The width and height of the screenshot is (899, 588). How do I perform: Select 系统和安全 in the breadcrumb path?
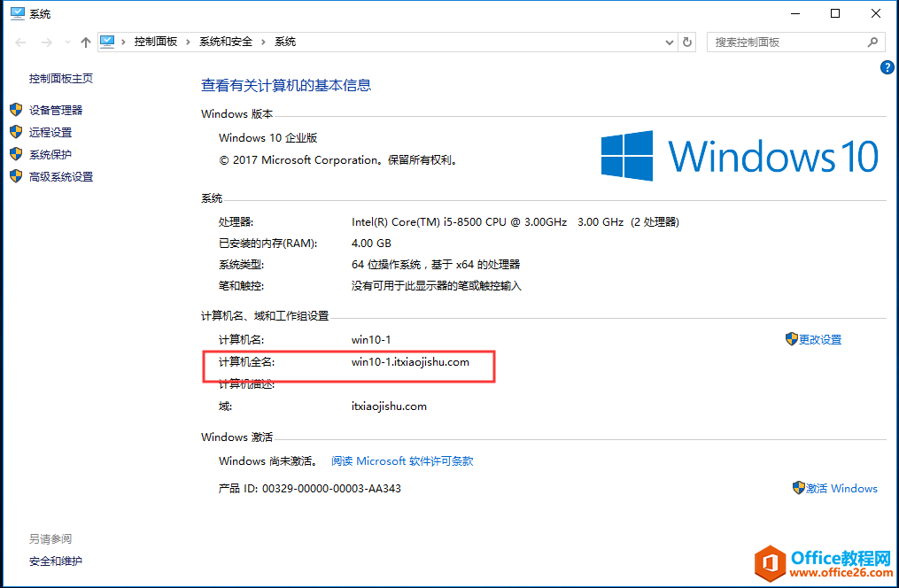(225, 42)
